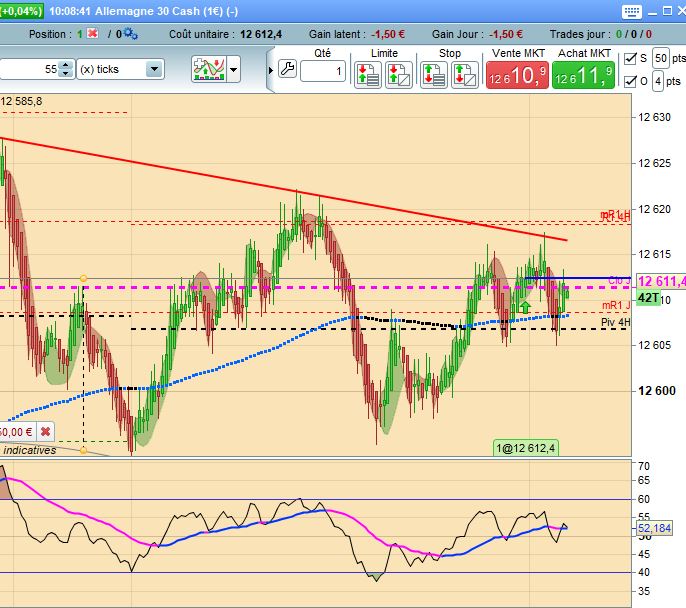The width and height of the screenshot is (686, 608).
Task: Click the Qté quantity input field
Action: 323,71
